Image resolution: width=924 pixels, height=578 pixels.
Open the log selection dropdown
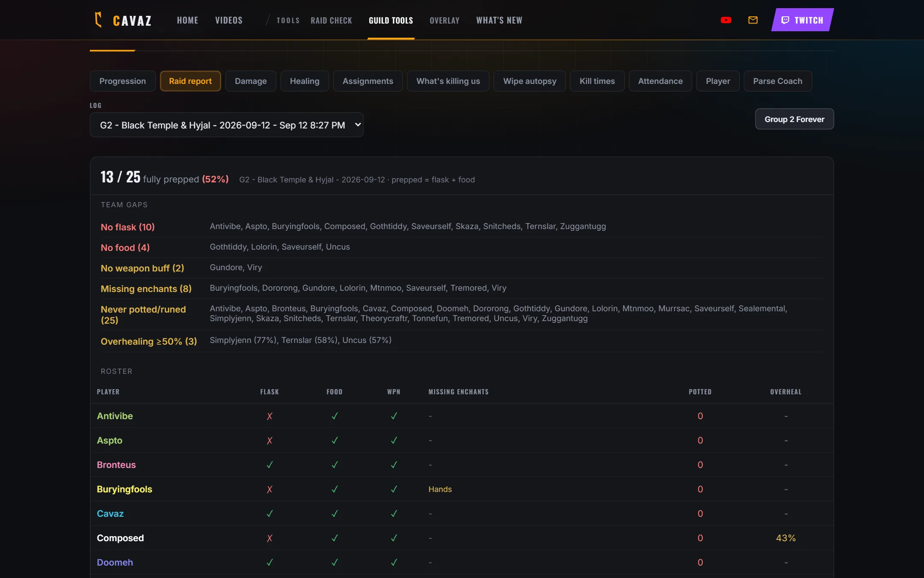point(227,125)
